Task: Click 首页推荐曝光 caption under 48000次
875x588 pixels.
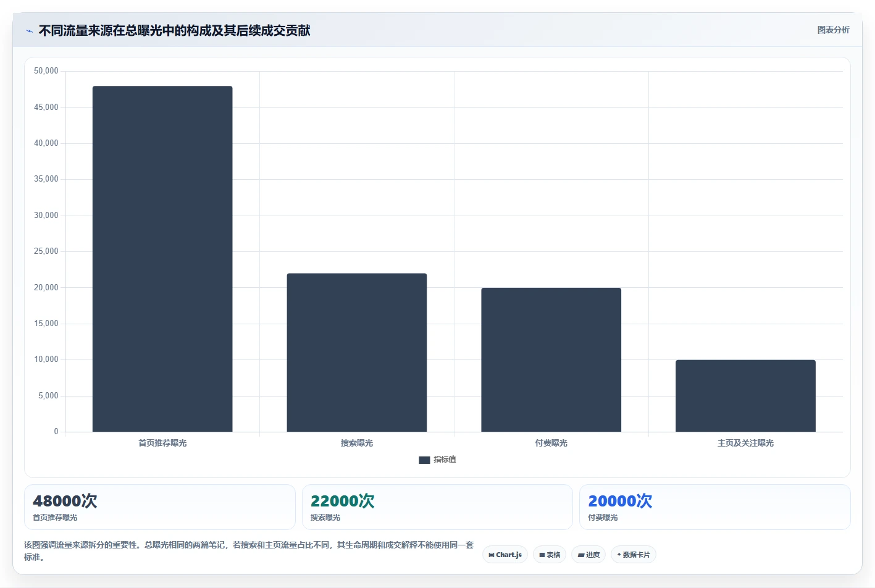Action: click(x=55, y=518)
